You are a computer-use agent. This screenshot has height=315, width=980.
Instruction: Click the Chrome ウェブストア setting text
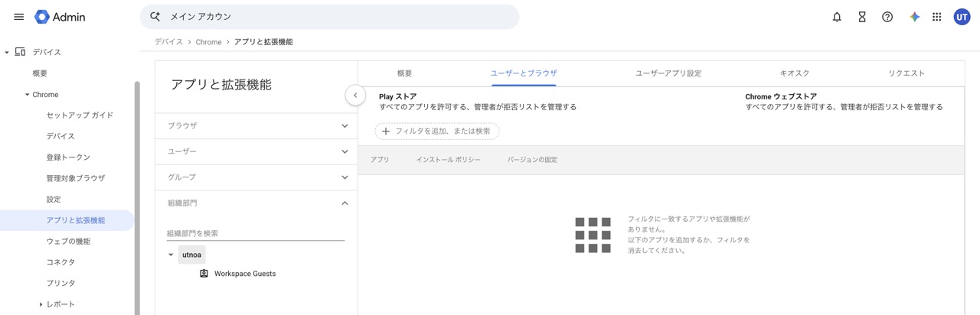coord(844,102)
